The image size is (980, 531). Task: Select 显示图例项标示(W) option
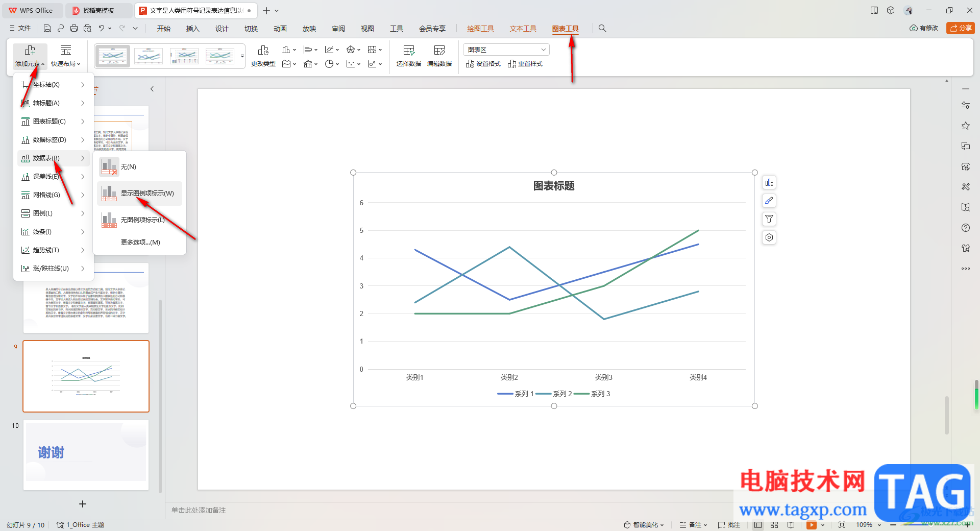coord(139,194)
